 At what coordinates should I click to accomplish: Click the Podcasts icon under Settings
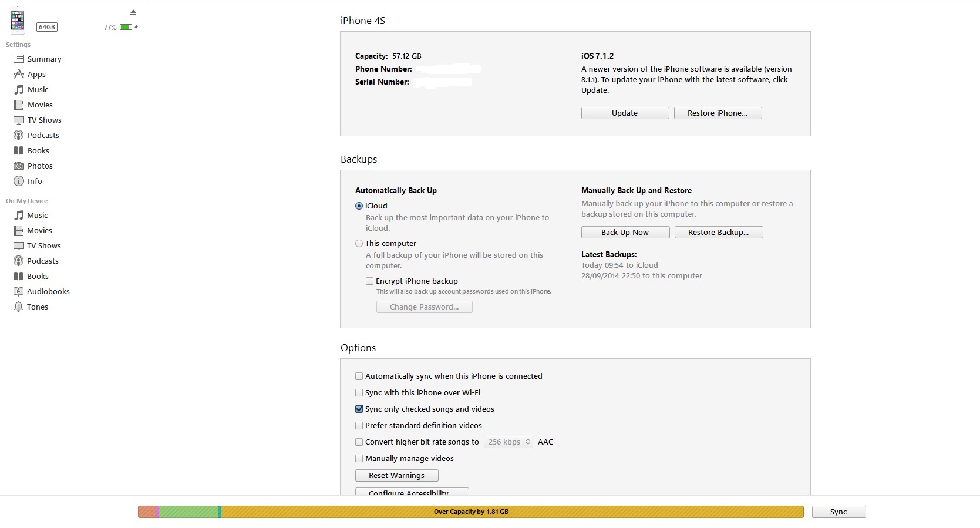pos(19,135)
